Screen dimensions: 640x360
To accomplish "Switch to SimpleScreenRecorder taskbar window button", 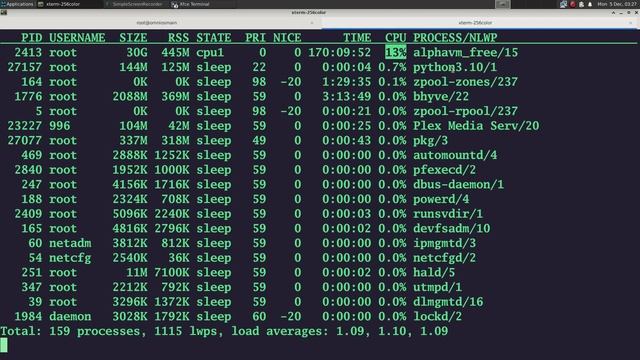I will (135, 4).
